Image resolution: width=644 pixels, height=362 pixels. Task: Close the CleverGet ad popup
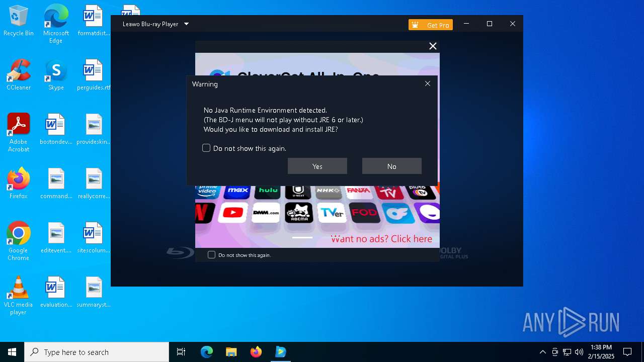(x=433, y=46)
